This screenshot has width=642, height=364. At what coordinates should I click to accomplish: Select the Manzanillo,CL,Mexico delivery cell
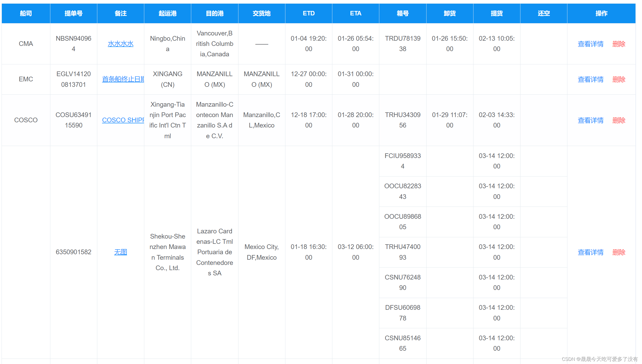coord(262,120)
